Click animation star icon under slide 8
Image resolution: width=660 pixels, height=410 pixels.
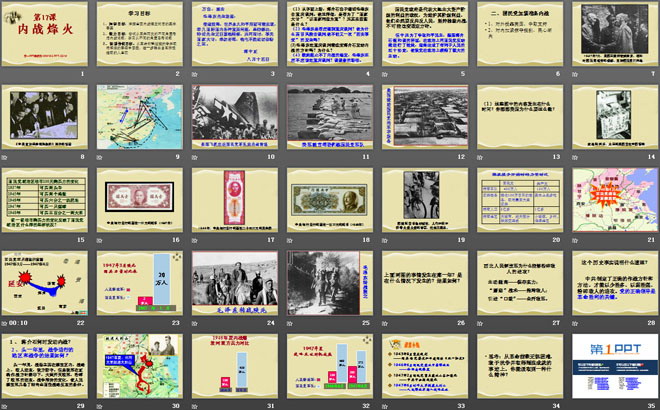pos(4,157)
